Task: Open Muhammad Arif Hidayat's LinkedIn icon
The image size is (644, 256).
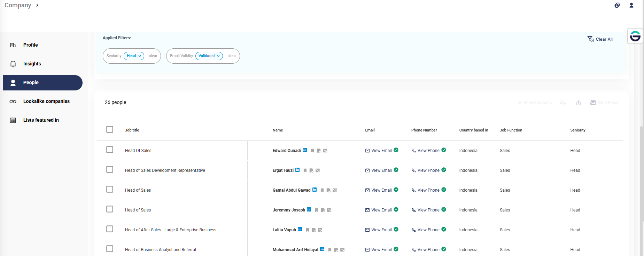Action: click(322, 249)
